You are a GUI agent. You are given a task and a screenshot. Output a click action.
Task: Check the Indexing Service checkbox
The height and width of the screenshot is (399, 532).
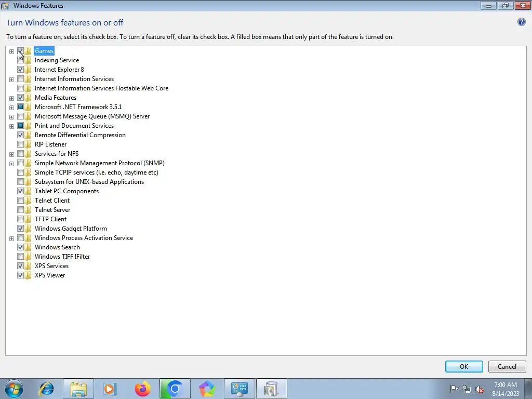pyautogui.click(x=20, y=60)
